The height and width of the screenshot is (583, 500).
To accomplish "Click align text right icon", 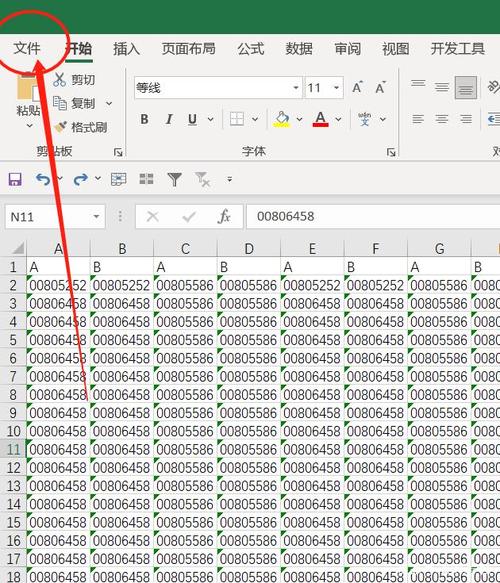I will pyautogui.click(x=466, y=119).
